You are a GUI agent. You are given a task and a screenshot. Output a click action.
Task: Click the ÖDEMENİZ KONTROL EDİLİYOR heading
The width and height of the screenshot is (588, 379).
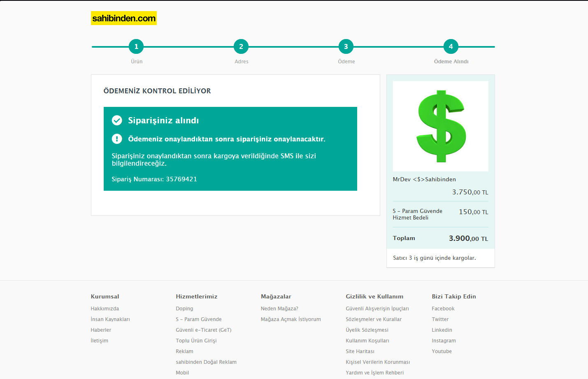click(x=157, y=91)
